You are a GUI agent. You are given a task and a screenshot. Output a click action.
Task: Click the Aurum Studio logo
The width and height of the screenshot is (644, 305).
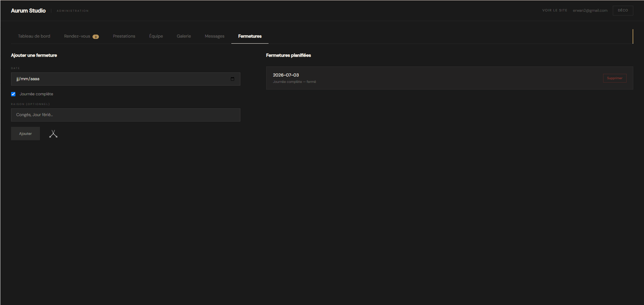tap(28, 11)
